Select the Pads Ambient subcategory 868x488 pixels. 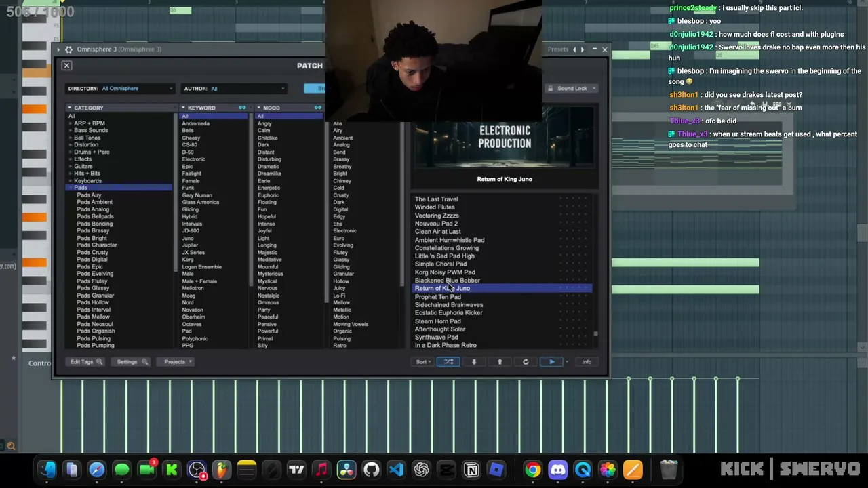click(x=94, y=202)
